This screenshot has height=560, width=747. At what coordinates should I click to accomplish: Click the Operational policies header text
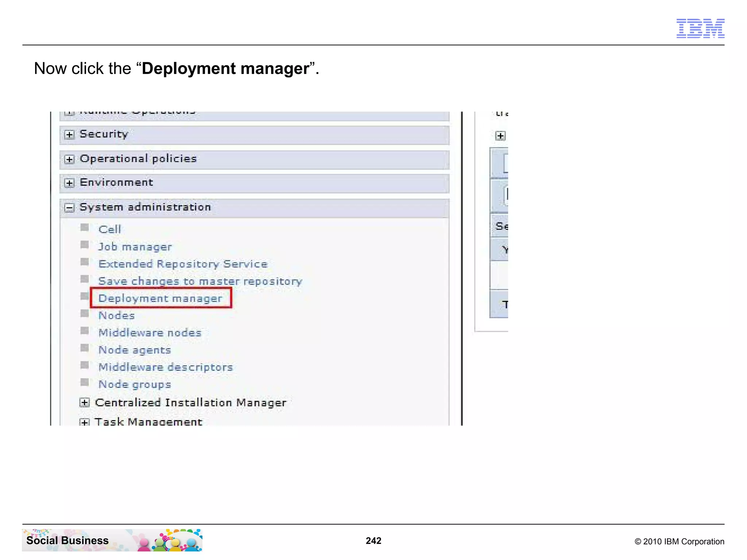[x=138, y=159]
